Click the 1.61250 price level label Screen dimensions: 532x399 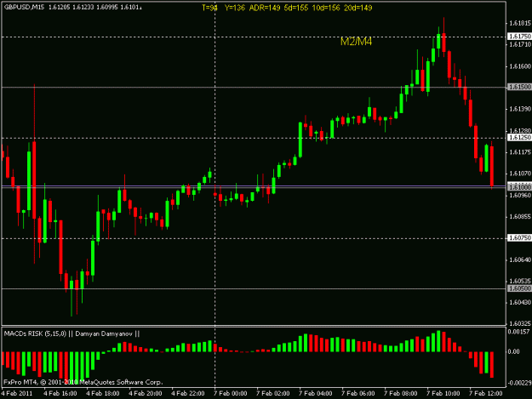click(519, 137)
